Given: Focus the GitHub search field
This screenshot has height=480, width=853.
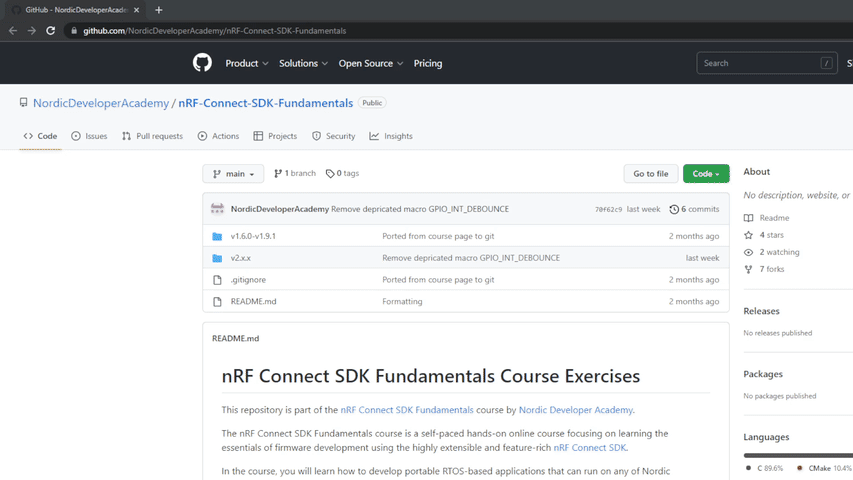Looking at the screenshot, I should pos(767,63).
